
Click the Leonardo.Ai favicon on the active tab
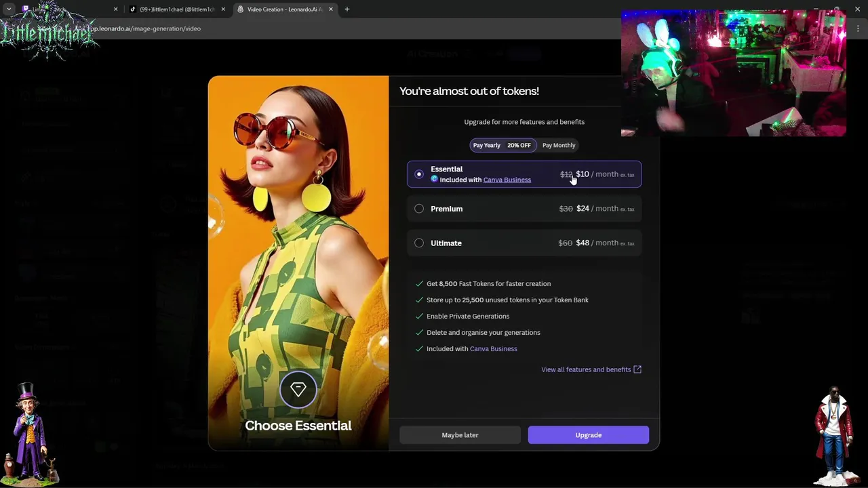(240, 9)
